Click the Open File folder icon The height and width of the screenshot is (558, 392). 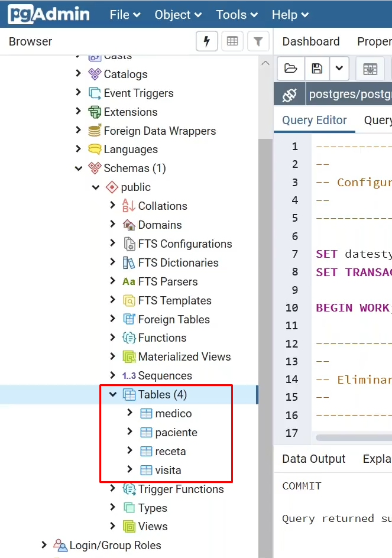291,69
